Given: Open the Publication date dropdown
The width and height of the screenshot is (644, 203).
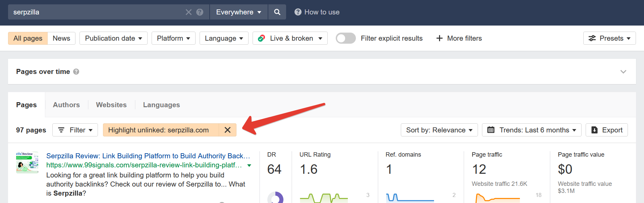Looking at the screenshot, I should point(113,38).
